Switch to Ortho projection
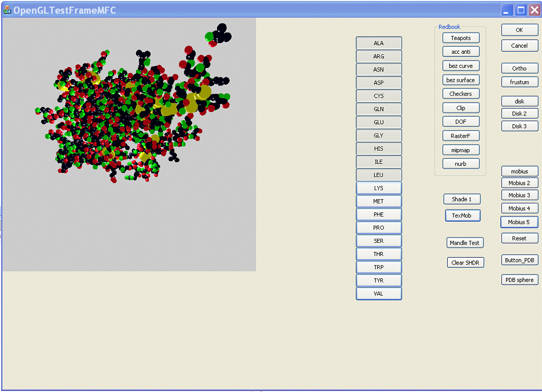Screen dimensions: 542x392 (519, 68)
